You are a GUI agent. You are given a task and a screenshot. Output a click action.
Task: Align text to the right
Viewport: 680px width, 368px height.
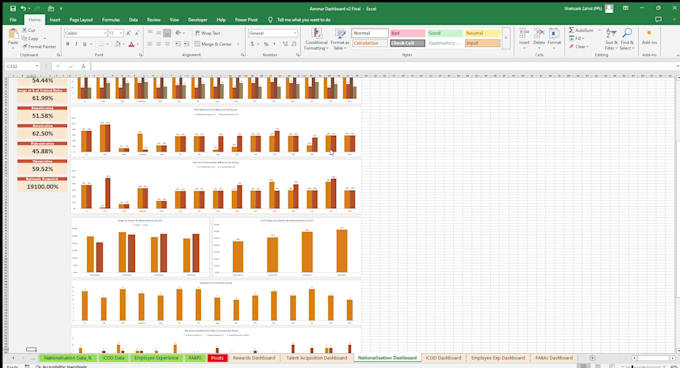(167, 44)
